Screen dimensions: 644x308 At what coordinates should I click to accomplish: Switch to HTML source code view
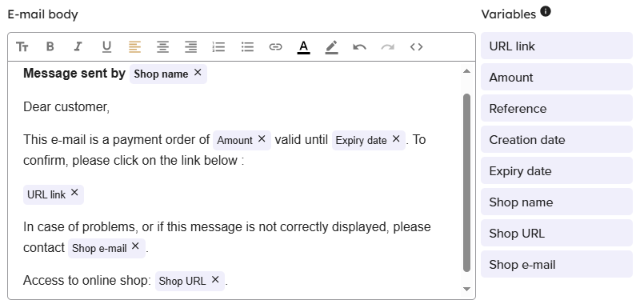(x=417, y=47)
